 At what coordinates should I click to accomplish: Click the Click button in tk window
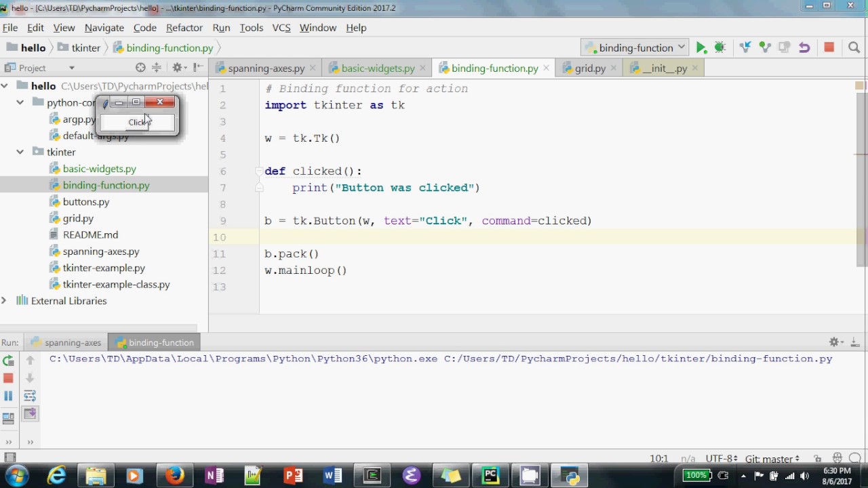coord(138,123)
